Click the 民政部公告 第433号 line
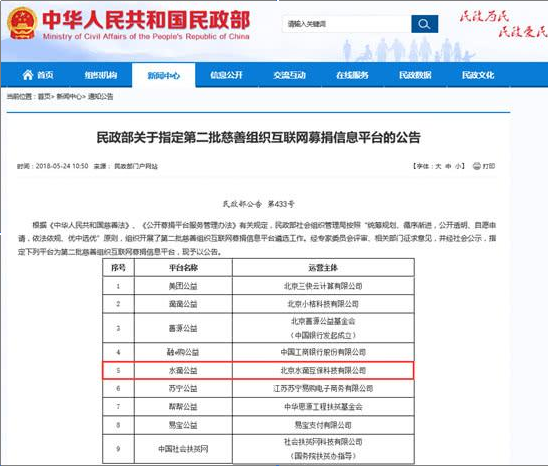Viewport: 548px width, 466px height. (x=259, y=204)
